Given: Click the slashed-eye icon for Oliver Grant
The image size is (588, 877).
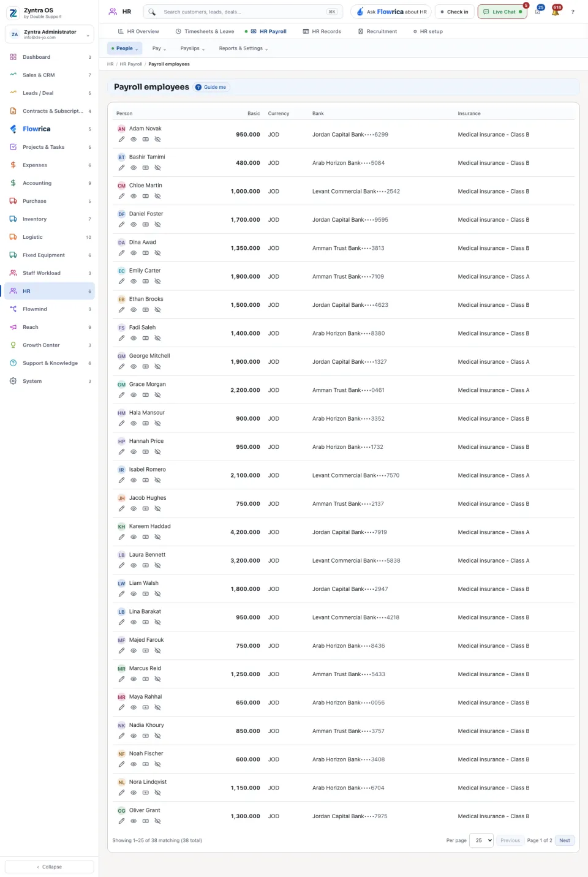Looking at the screenshot, I should point(157,821).
